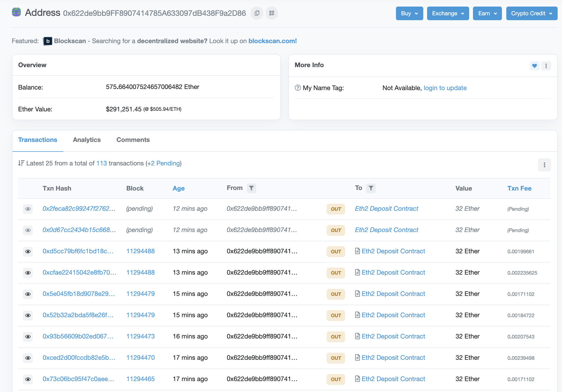Open block 11294479 in the 0x5e045fb18d9078e29 row
Viewport: 562px width, 392px height.
140,294
